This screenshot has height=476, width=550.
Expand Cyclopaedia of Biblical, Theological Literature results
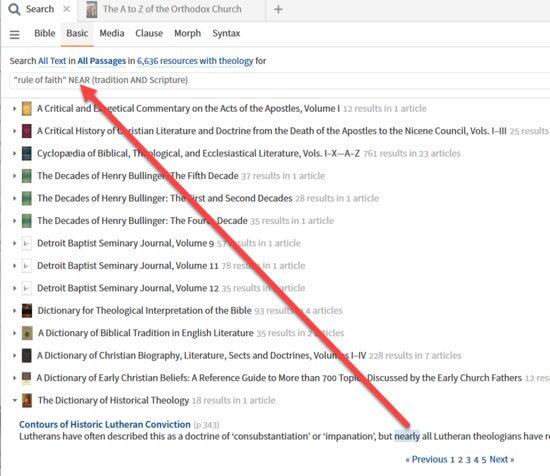click(x=14, y=153)
